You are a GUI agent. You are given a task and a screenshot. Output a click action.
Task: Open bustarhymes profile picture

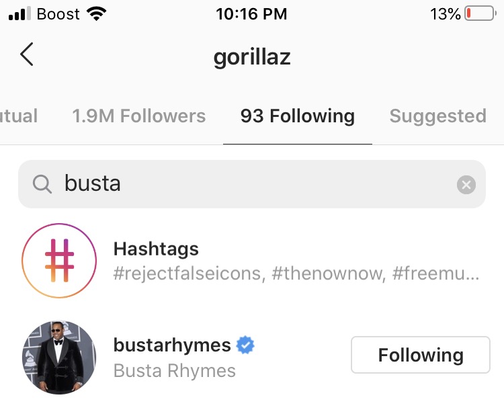click(59, 357)
